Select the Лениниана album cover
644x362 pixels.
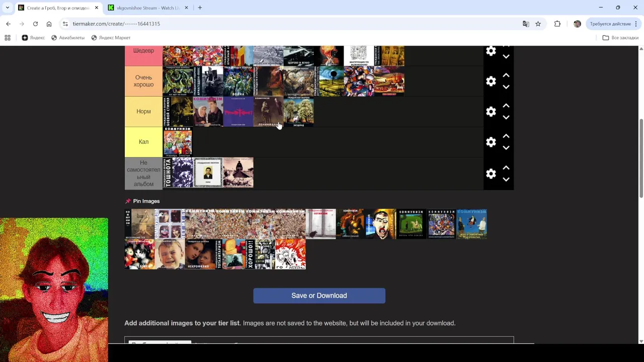(268, 112)
